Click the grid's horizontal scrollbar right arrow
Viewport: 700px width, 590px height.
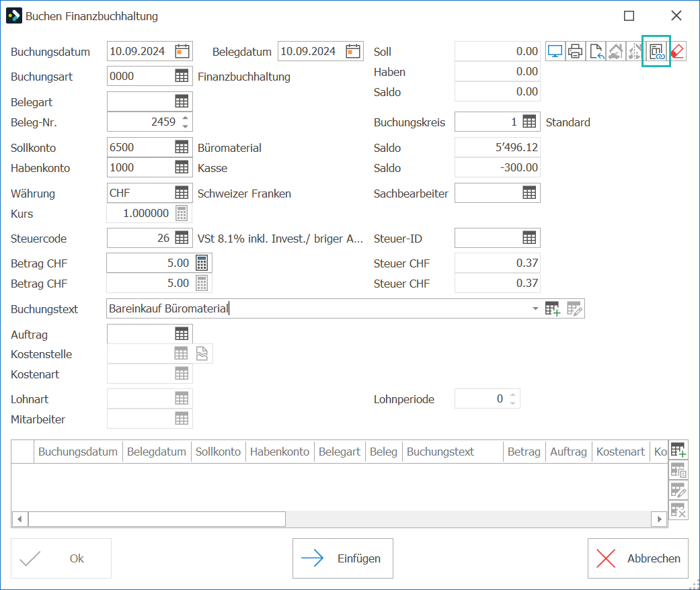(x=660, y=519)
